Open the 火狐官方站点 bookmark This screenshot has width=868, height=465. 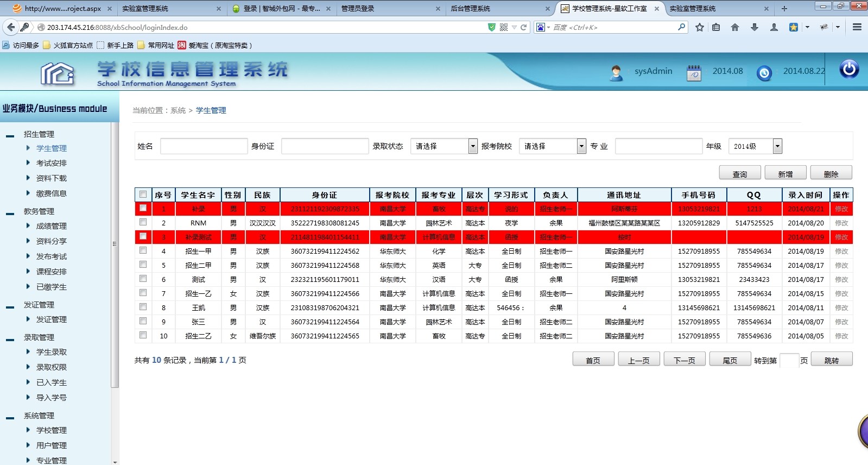[68, 46]
